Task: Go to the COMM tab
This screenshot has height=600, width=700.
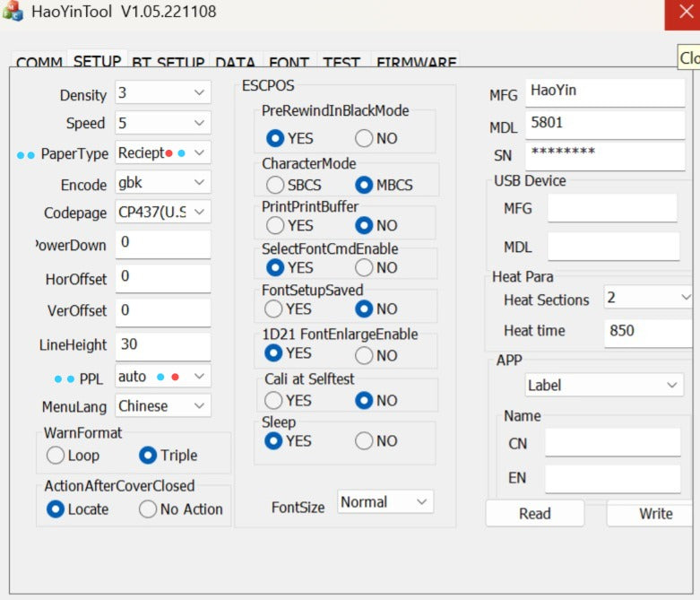Action: pos(39,62)
